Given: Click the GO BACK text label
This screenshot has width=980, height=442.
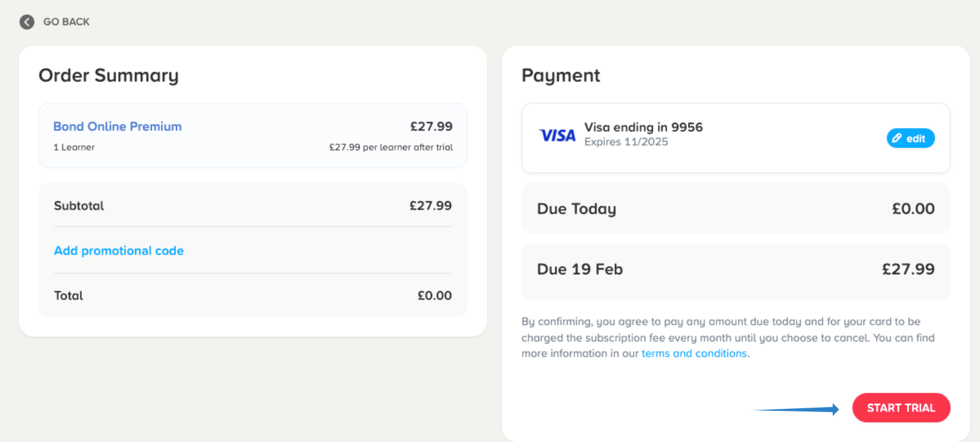Looking at the screenshot, I should 66,22.
